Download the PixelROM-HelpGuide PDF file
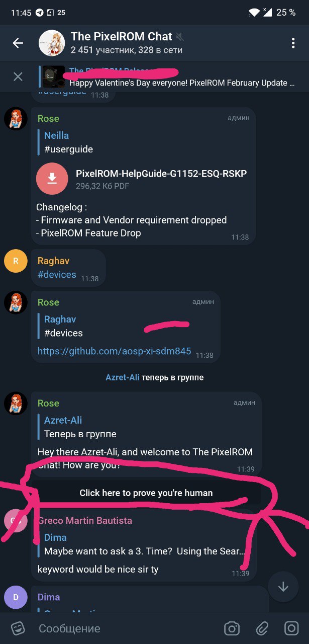This screenshot has height=644, width=309. click(x=52, y=179)
